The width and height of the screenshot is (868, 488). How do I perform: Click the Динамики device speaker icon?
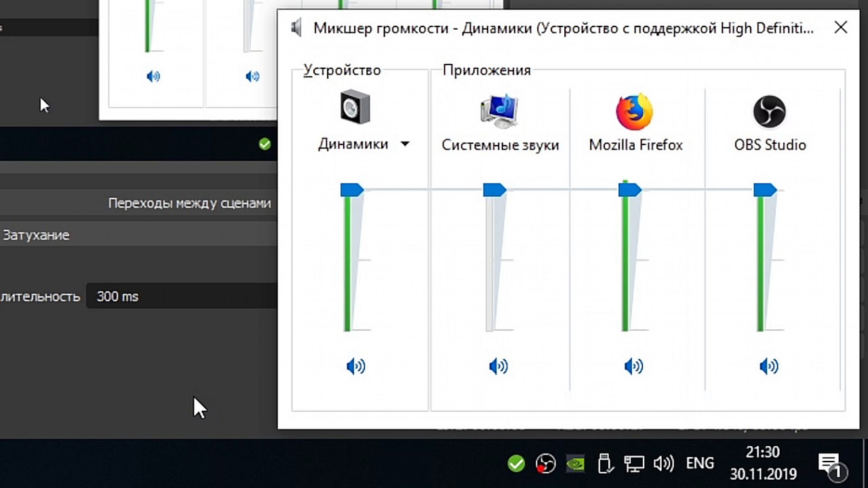pyautogui.click(x=355, y=107)
